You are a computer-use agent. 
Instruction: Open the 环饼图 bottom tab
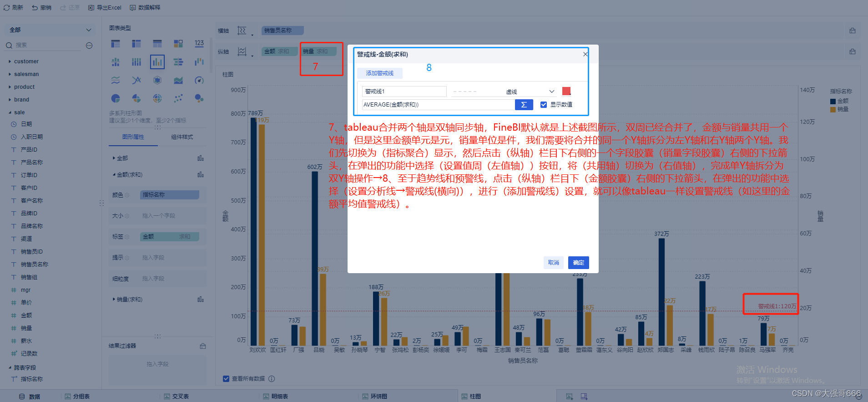tap(375, 397)
